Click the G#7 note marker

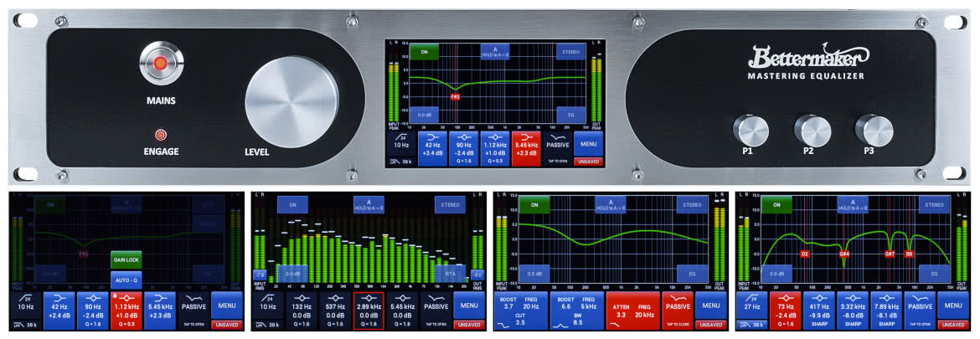click(890, 254)
